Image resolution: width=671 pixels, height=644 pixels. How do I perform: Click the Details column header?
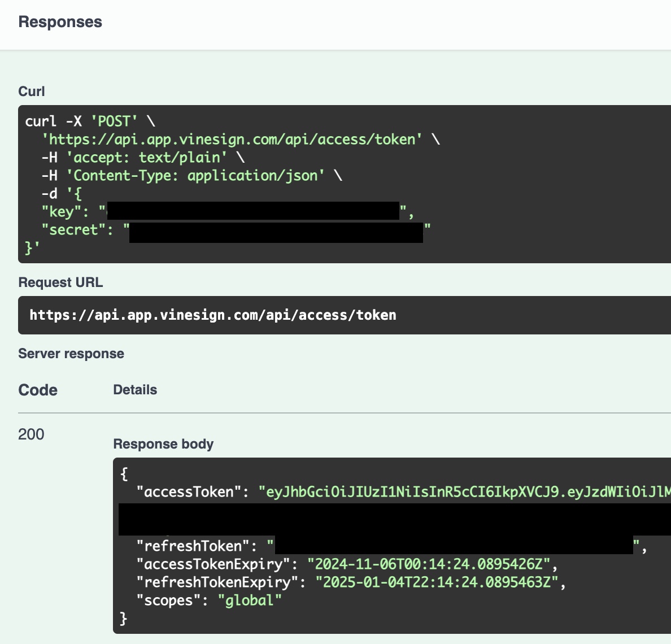135,390
